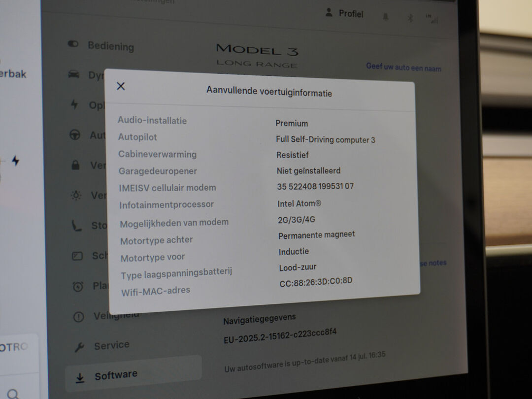Click 'Geef uw auto een naam' link

(404, 67)
